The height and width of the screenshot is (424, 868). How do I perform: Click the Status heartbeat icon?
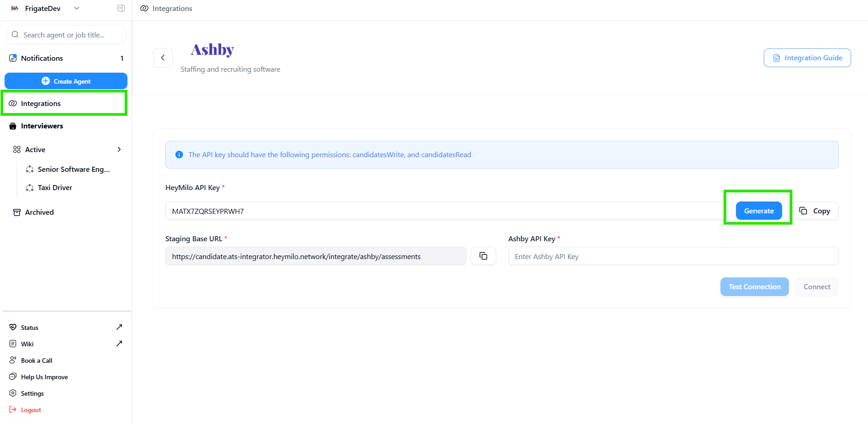click(x=13, y=328)
